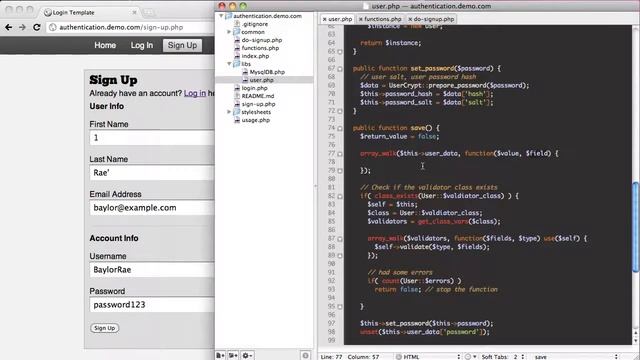
Task: Close the functions.php editor tab
Action: [x=360, y=19]
